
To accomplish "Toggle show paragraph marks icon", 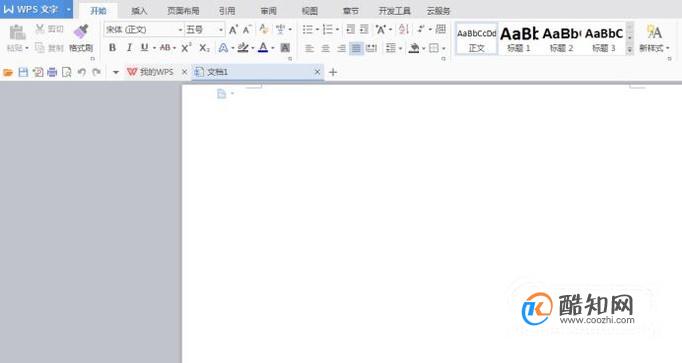I will (x=421, y=29).
